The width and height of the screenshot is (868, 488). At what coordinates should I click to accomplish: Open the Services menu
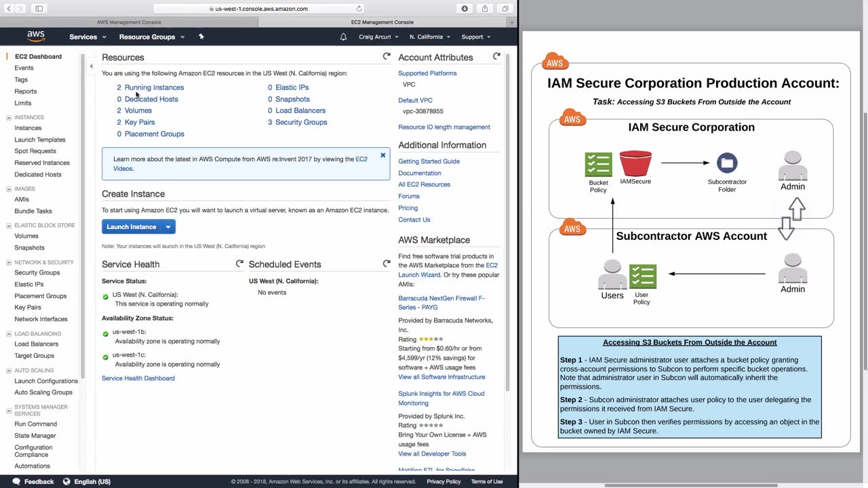coord(87,37)
